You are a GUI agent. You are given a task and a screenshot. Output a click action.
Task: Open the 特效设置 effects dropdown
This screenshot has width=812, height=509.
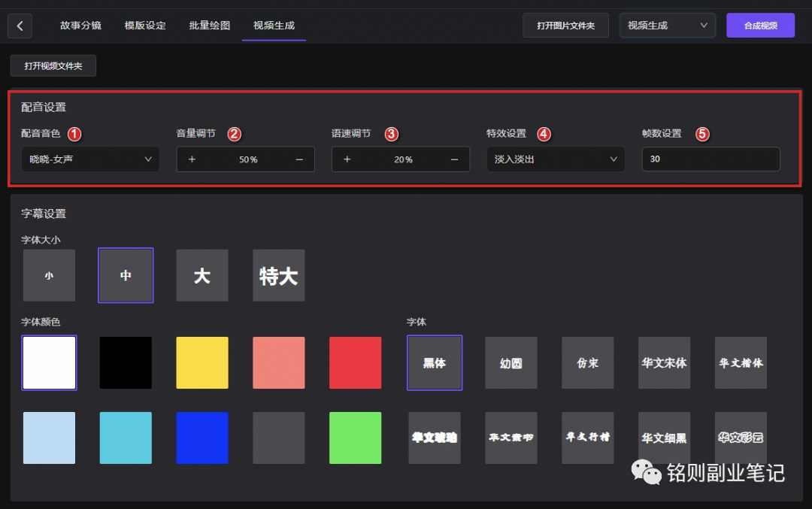tap(555, 159)
